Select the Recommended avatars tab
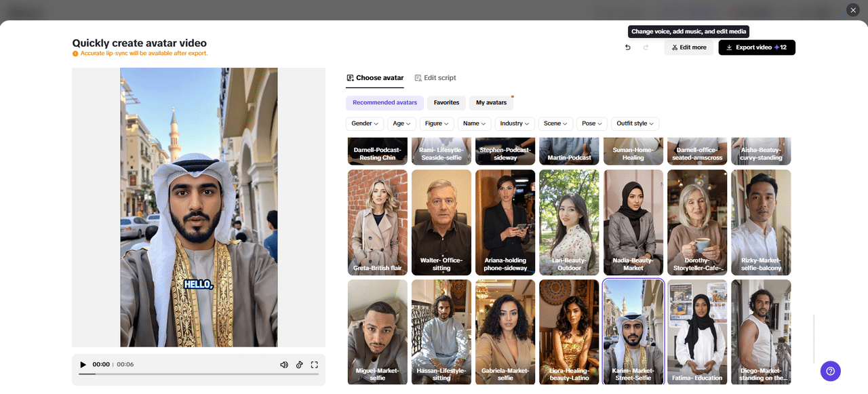The width and height of the screenshot is (868, 394). click(384, 103)
